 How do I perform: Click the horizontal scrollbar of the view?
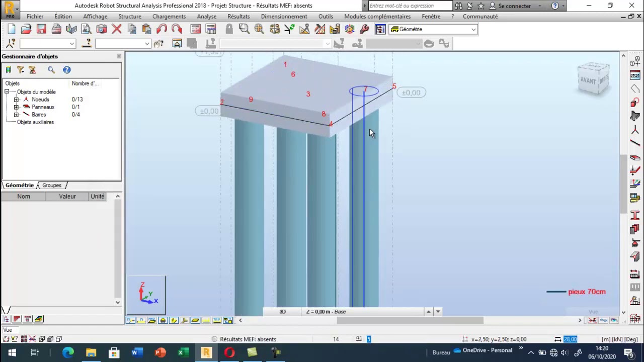coord(410,320)
